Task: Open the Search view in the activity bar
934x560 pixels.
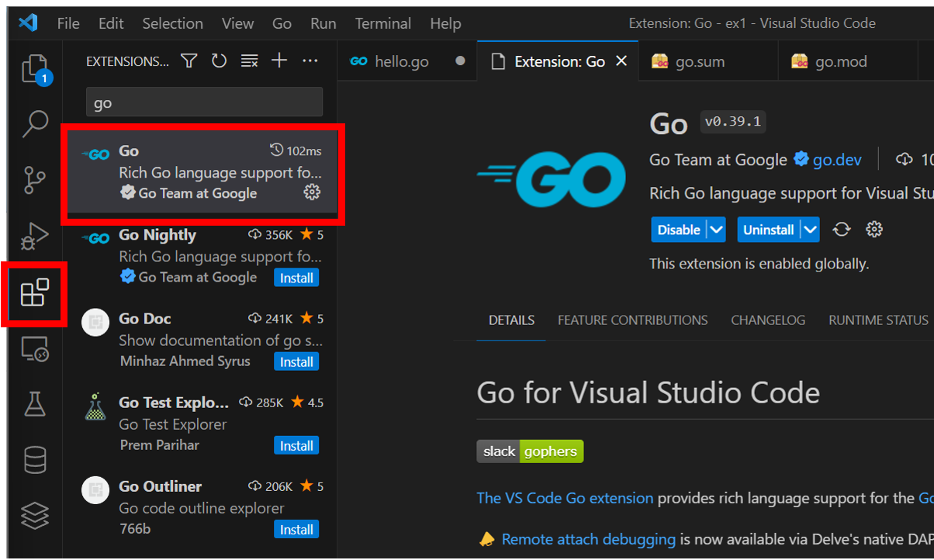Action: [35, 123]
